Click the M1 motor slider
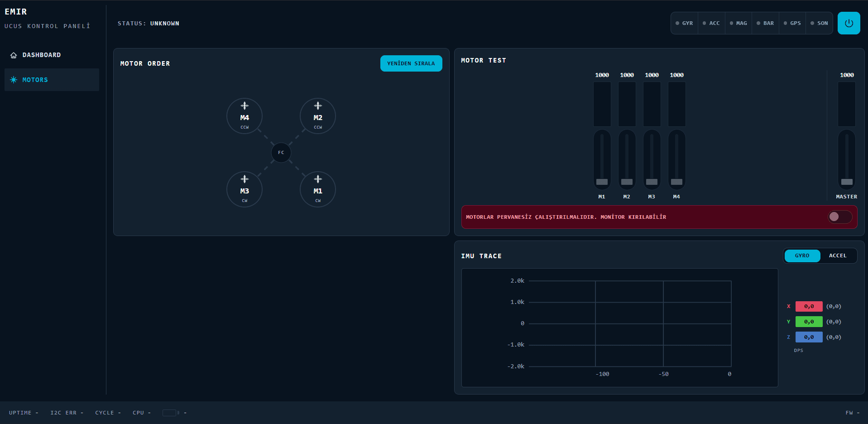Viewport: 868px width, 424px height. 602,159
